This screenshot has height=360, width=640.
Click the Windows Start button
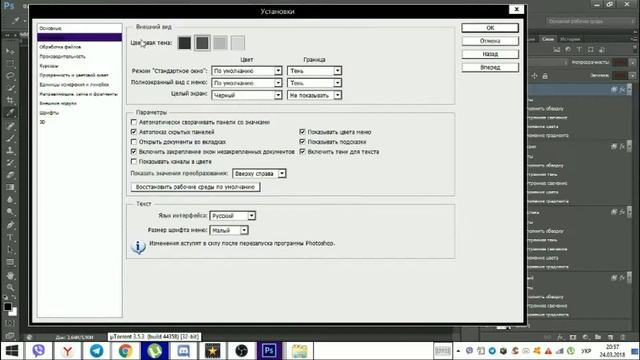click(12, 351)
